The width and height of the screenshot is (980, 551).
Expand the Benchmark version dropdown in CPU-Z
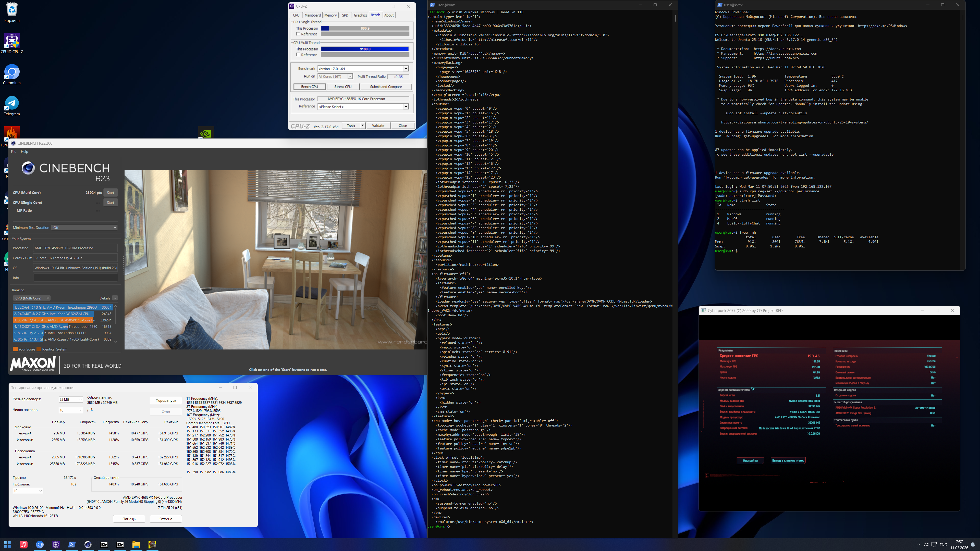pyautogui.click(x=406, y=69)
